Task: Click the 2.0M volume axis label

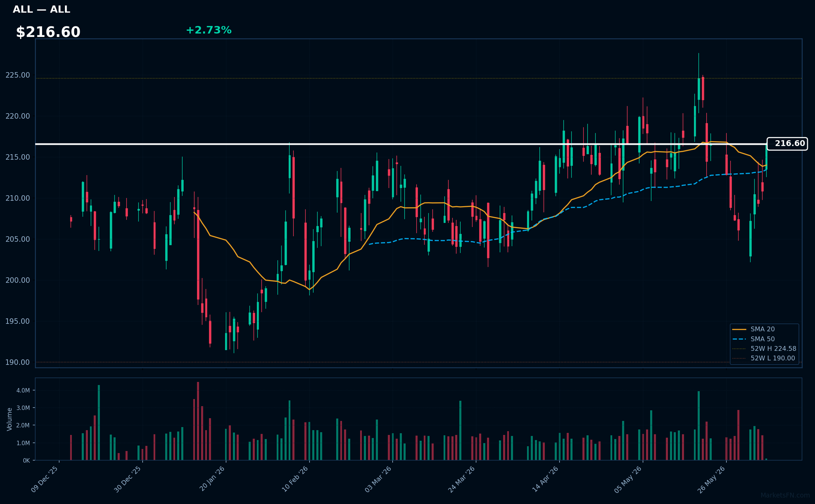Action: tap(23, 425)
